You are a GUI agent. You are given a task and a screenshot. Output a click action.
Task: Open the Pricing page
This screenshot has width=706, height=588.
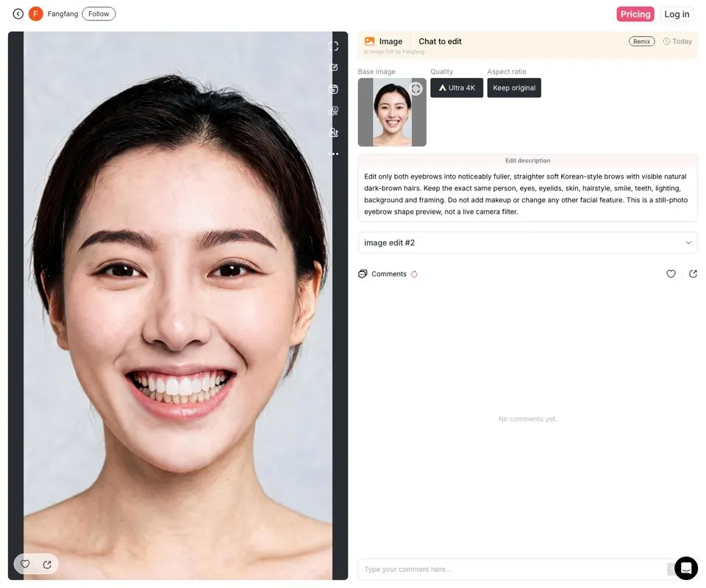[x=635, y=14]
